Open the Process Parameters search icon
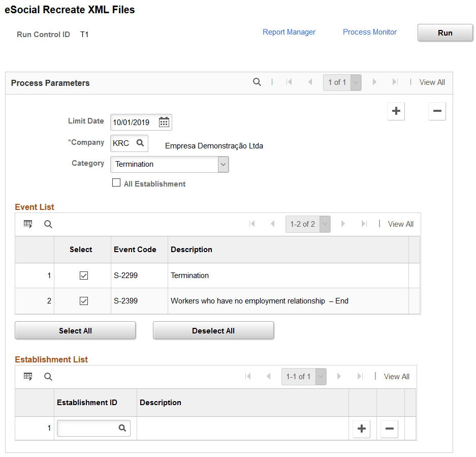Image resolution: width=476 pixels, height=457 pixels. pos(257,81)
